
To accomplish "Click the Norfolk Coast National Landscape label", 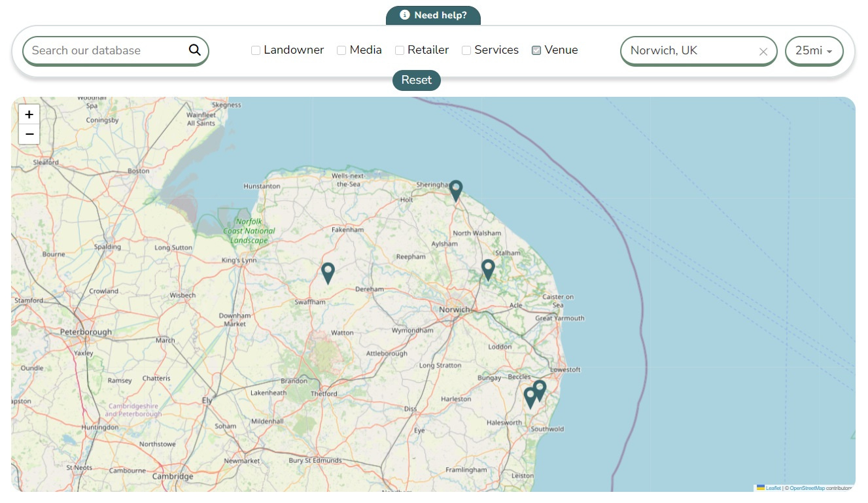I will point(249,231).
